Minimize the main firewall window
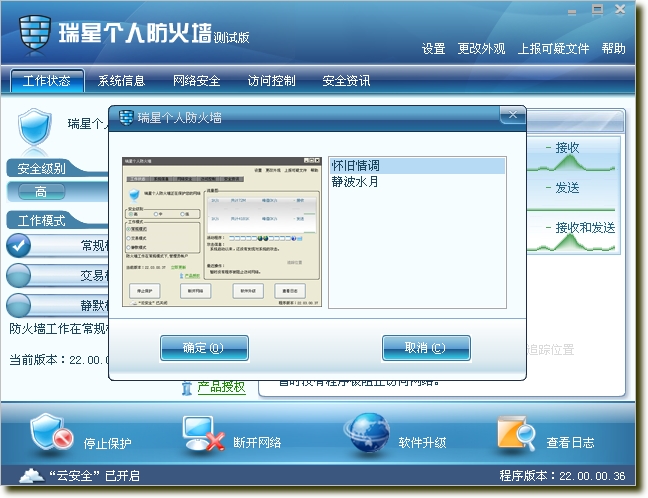 (x=572, y=12)
